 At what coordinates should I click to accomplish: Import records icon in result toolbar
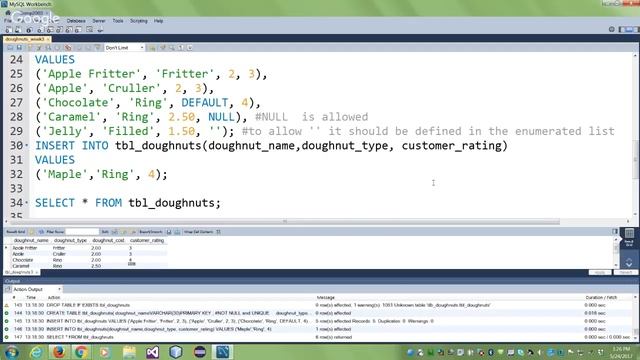pyautogui.click(x=177, y=232)
